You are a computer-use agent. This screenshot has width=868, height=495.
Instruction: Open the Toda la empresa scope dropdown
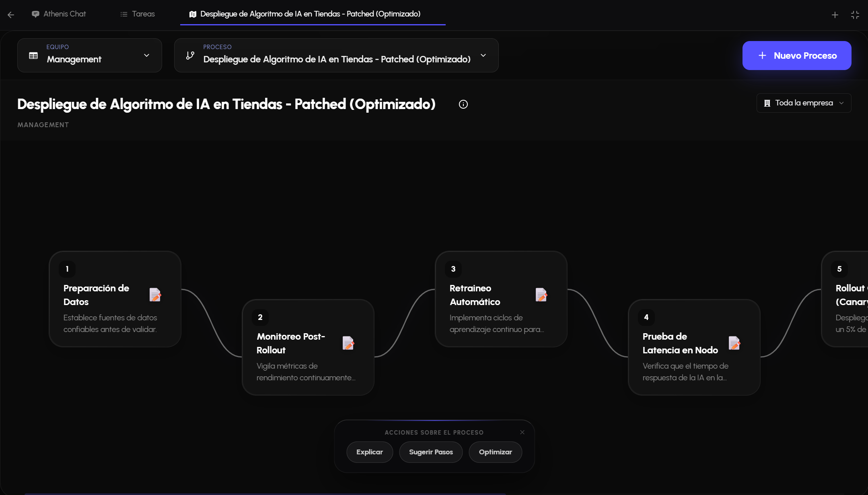point(804,103)
